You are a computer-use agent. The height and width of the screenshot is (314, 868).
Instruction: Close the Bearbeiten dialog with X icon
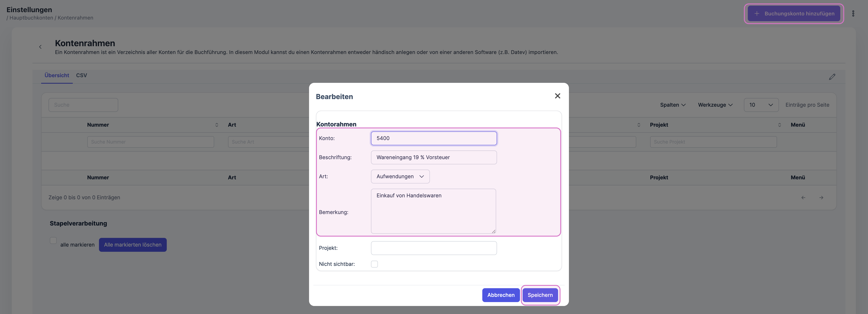pyautogui.click(x=557, y=96)
